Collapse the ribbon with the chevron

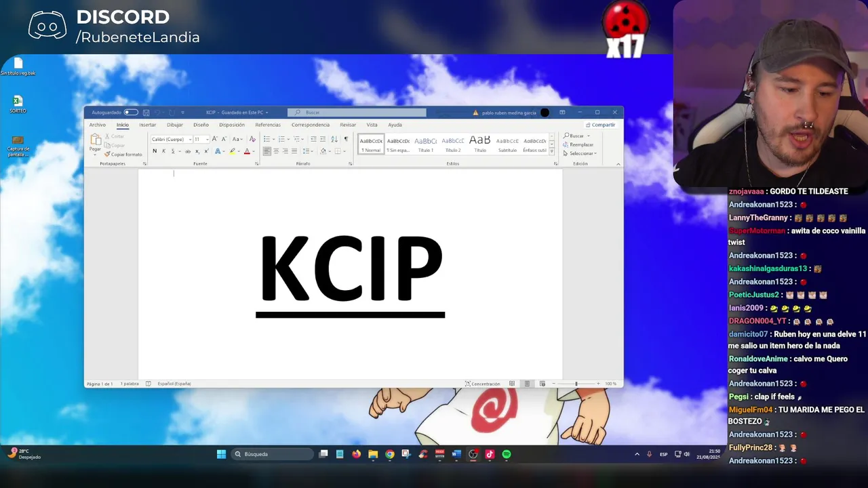click(x=618, y=164)
